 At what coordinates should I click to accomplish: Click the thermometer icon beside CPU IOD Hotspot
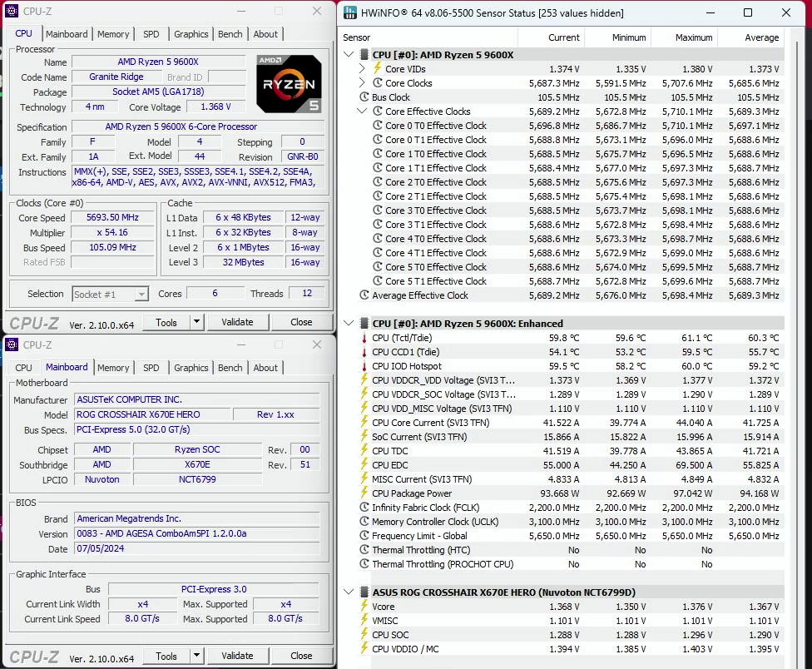[364, 366]
